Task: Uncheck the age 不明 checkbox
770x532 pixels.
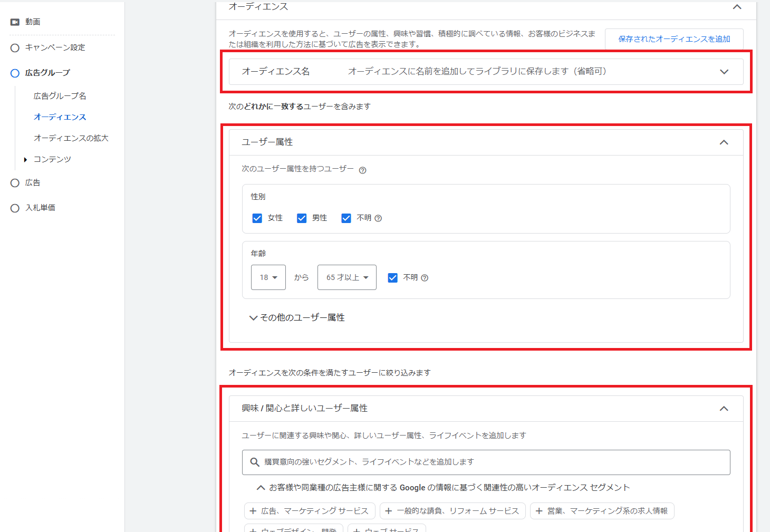Action: point(392,278)
